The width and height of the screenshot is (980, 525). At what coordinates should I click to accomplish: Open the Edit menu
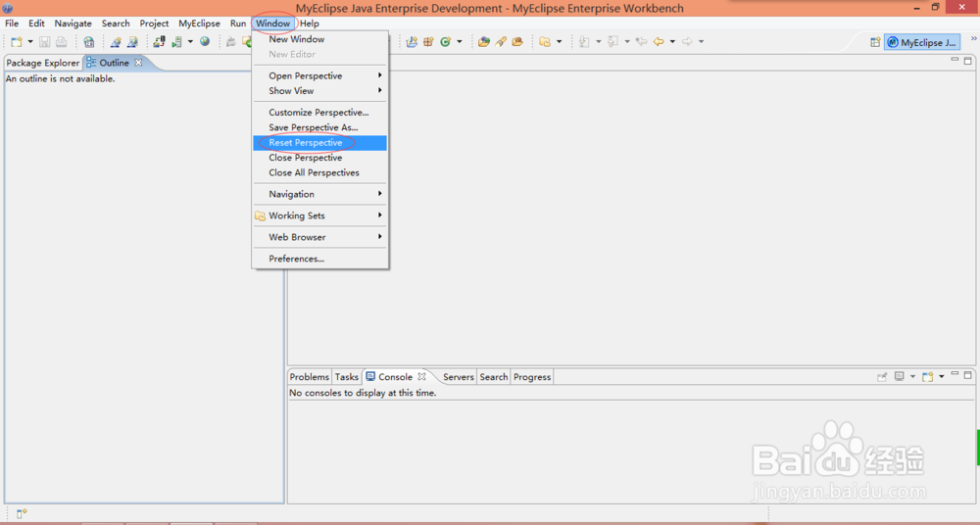point(37,24)
